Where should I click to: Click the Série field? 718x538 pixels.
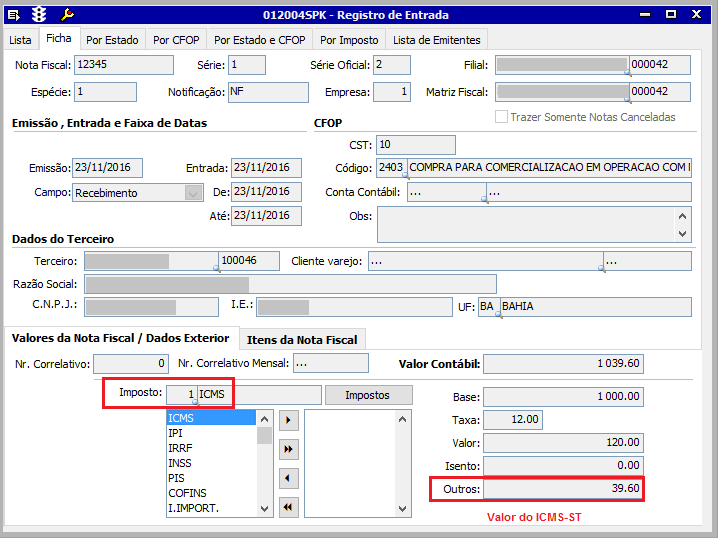coord(247,65)
